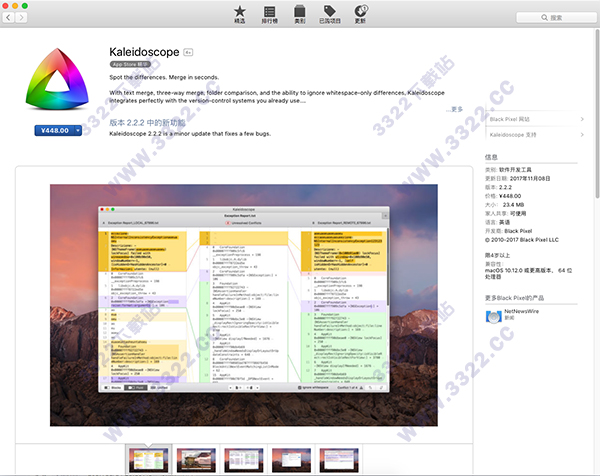Click the chevron beside Black Pixel 网站

click(582, 119)
